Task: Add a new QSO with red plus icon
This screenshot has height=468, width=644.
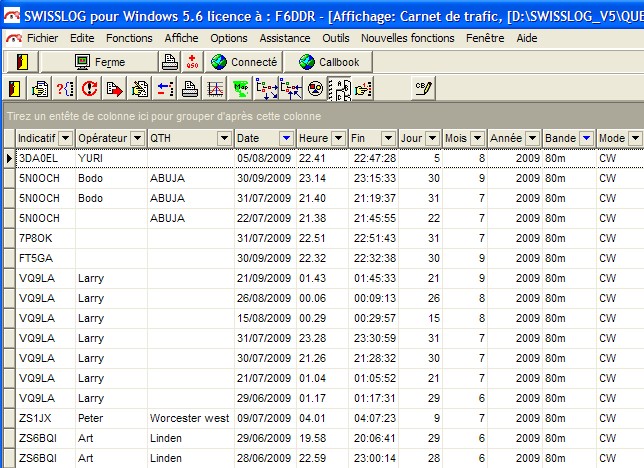Action: click(x=192, y=62)
